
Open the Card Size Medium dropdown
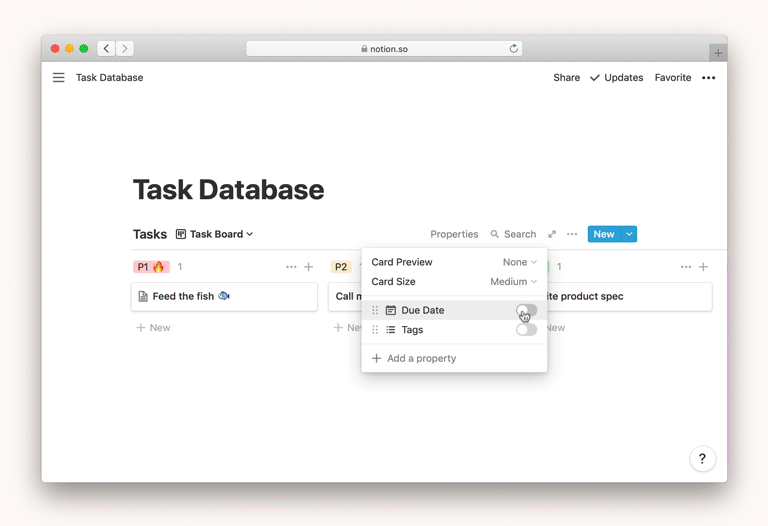tap(513, 282)
